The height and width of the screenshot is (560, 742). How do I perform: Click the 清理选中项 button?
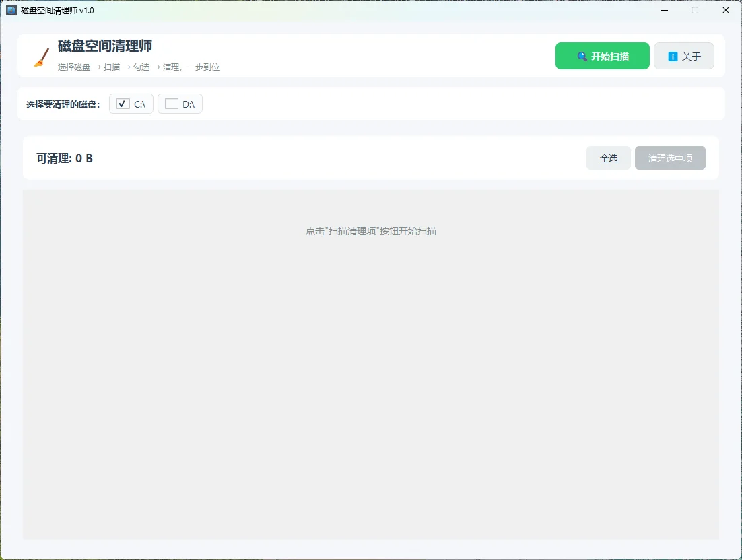tap(670, 158)
